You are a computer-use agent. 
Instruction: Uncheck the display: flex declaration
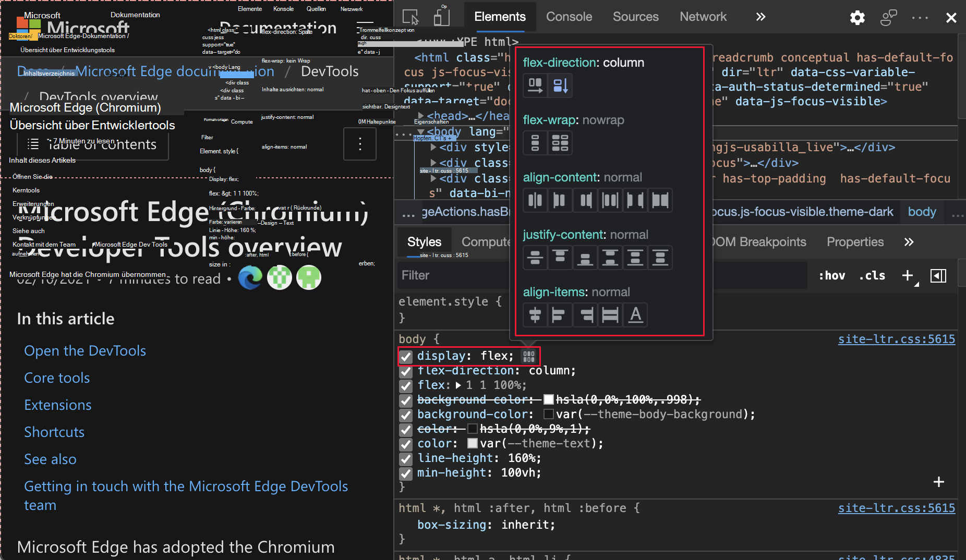[x=406, y=357]
